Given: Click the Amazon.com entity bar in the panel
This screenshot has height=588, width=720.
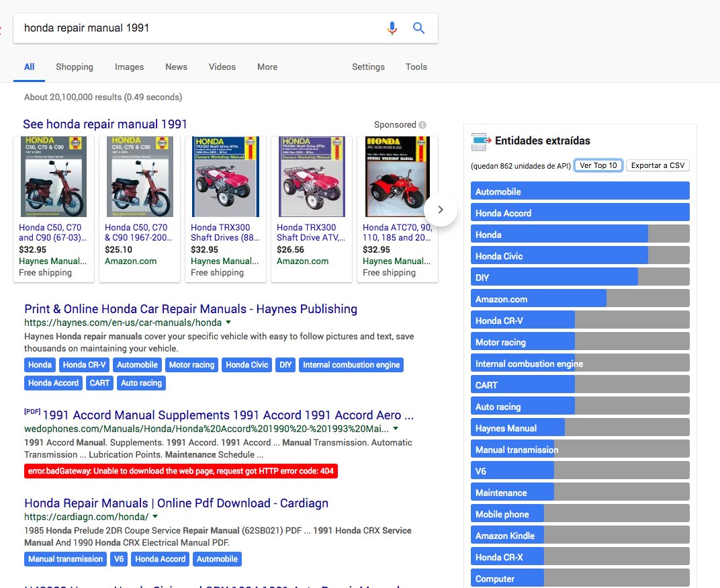Looking at the screenshot, I should (x=580, y=299).
